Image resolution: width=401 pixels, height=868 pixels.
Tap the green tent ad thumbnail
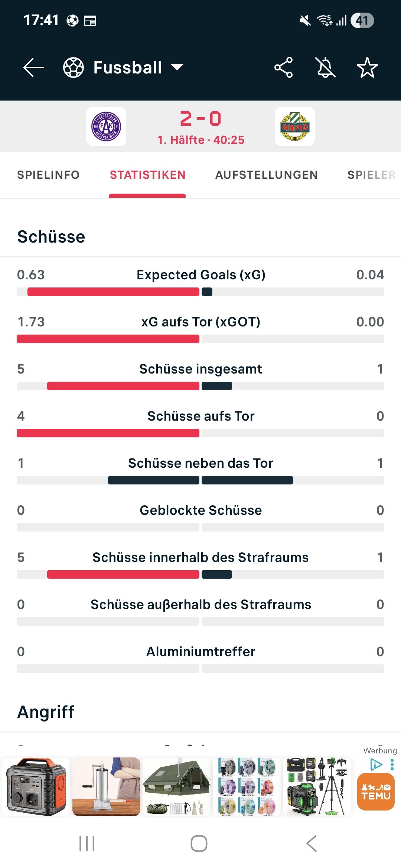(176, 787)
